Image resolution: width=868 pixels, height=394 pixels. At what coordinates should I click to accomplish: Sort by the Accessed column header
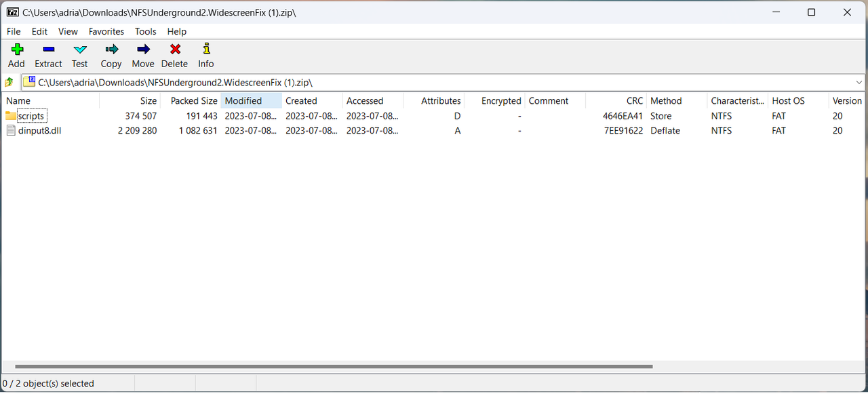pyautogui.click(x=373, y=100)
